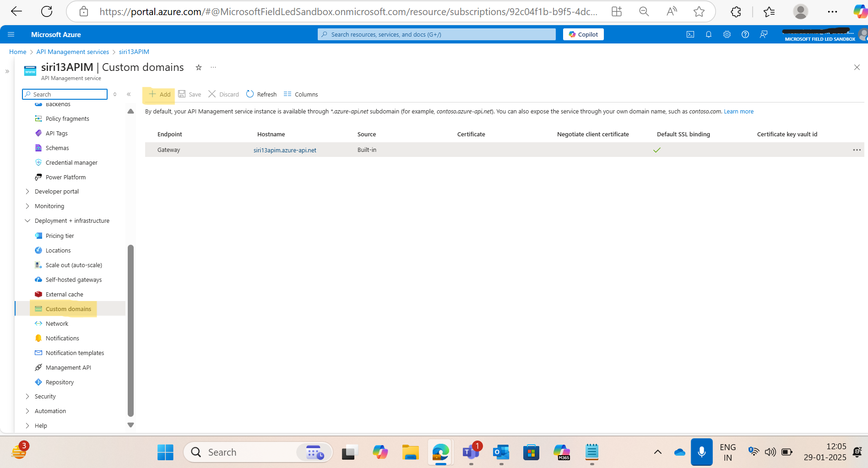Expand the Automation section
Image resolution: width=868 pixels, height=468 pixels.
tap(50, 411)
